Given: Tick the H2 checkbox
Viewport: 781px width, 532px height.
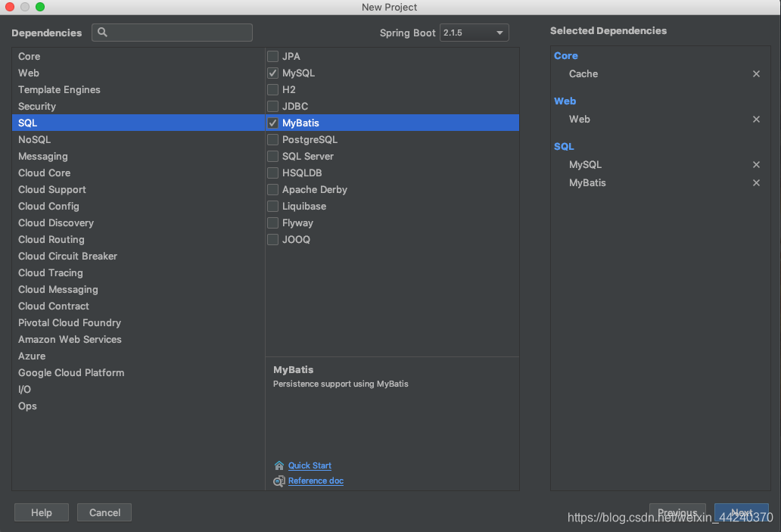Looking at the screenshot, I should (x=272, y=89).
